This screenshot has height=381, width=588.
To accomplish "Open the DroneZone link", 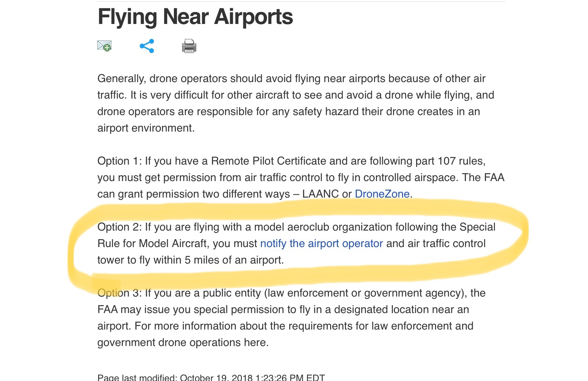I will click(382, 194).
